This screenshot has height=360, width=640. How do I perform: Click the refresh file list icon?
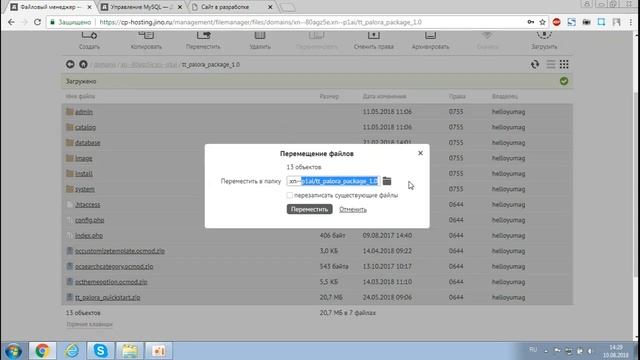[535, 64]
